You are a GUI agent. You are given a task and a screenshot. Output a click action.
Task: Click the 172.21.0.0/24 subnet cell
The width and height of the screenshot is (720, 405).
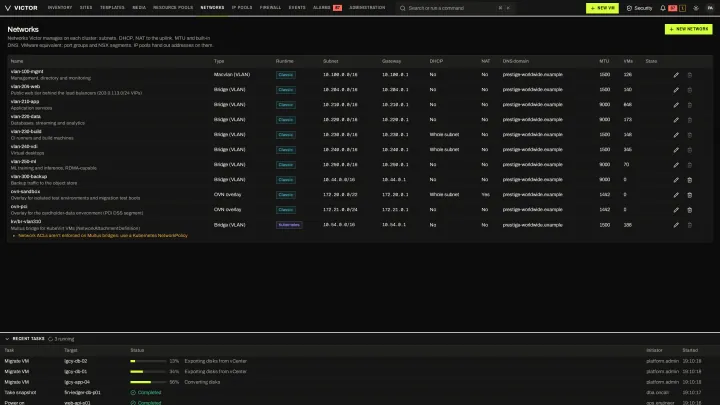coord(340,210)
